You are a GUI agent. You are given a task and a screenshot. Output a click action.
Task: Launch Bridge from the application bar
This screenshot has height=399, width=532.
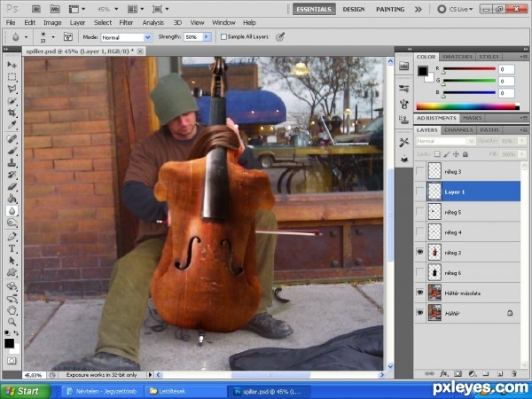point(36,9)
